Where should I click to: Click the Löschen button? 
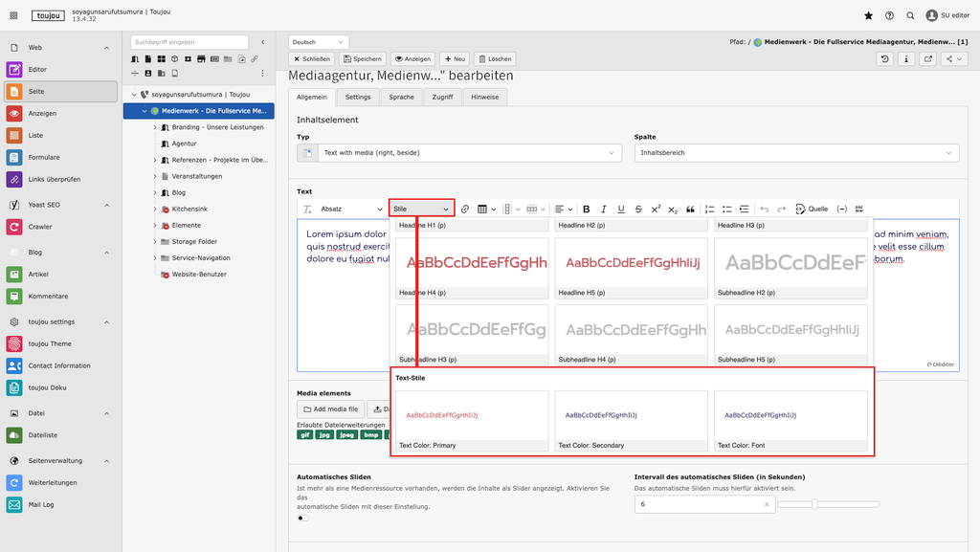coord(495,58)
